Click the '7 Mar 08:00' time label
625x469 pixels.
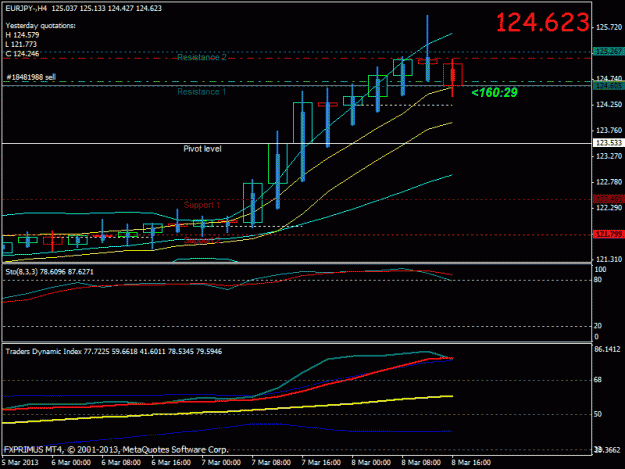pos(271,463)
